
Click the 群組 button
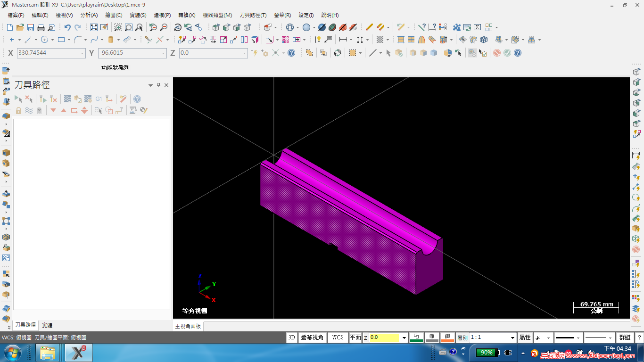click(x=625, y=337)
